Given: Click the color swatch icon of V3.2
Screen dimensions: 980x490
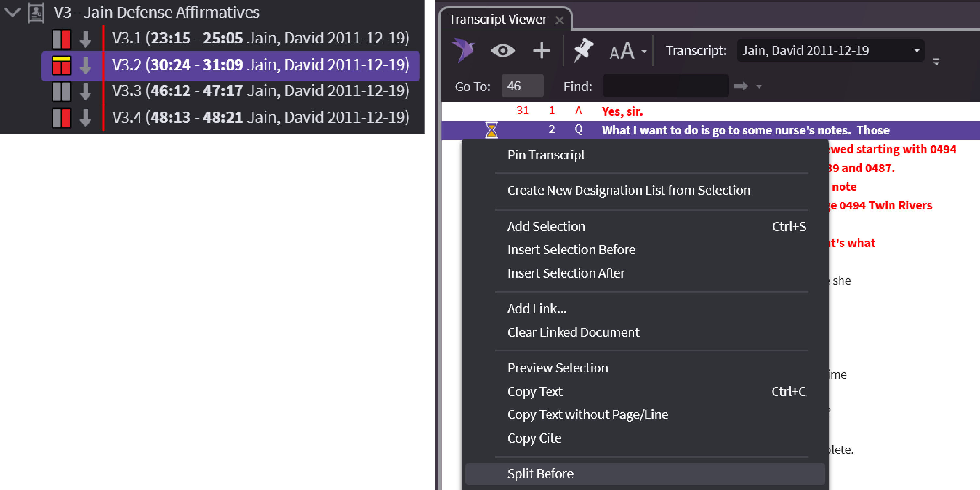Looking at the screenshot, I should click(x=61, y=65).
